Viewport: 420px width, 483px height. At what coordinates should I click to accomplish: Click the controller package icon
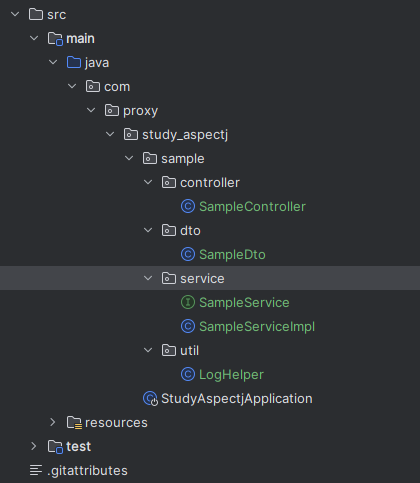pos(169,182)
